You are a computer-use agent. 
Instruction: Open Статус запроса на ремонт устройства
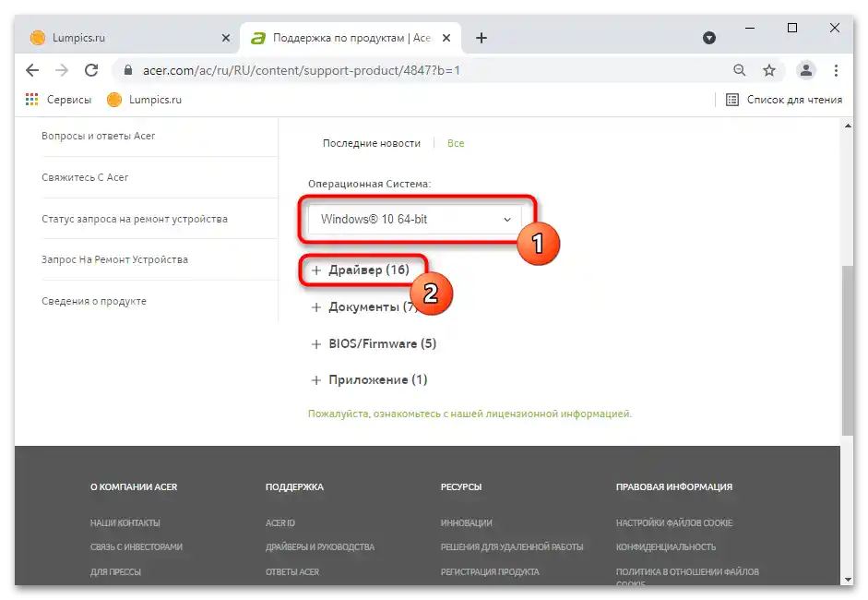(135, 219)
